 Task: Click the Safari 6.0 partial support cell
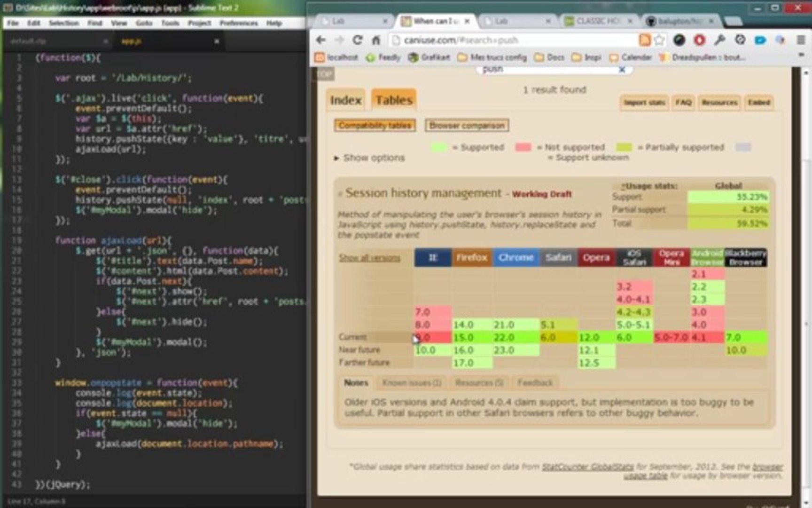coord(558,338)
